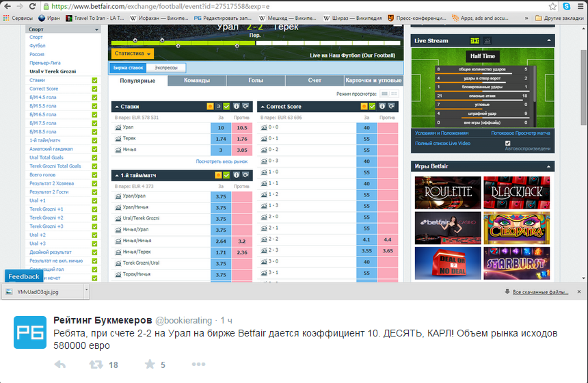
Task: Select the stats chart icon in Live Stream
Action: pos(487,41)
